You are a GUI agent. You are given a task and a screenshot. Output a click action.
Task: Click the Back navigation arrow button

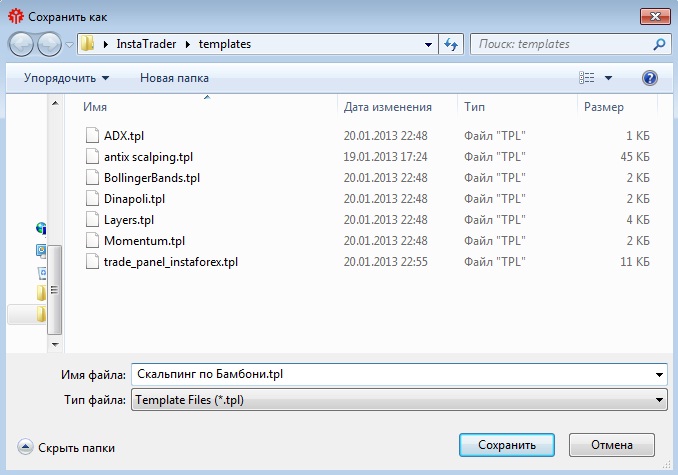click(x=21, y=44)
